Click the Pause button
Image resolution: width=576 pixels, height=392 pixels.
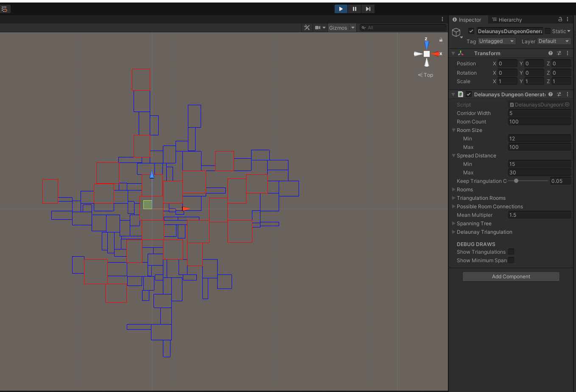pos(354,9)
